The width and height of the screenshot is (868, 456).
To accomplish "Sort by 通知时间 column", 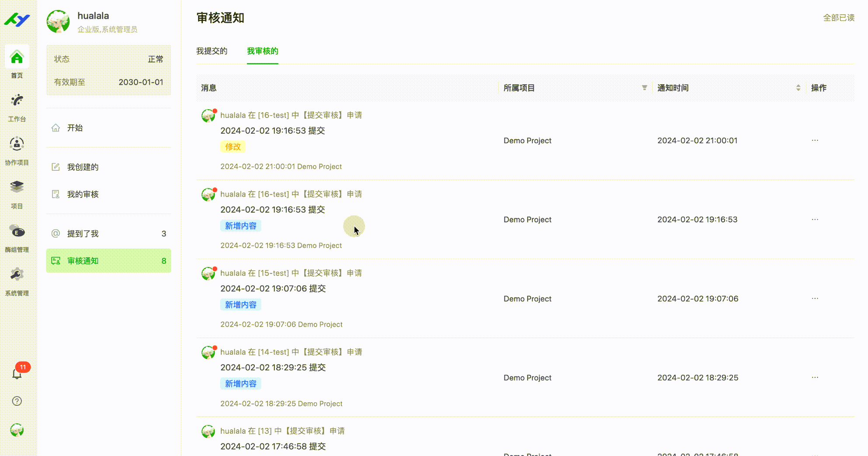I will click(798, 88).
